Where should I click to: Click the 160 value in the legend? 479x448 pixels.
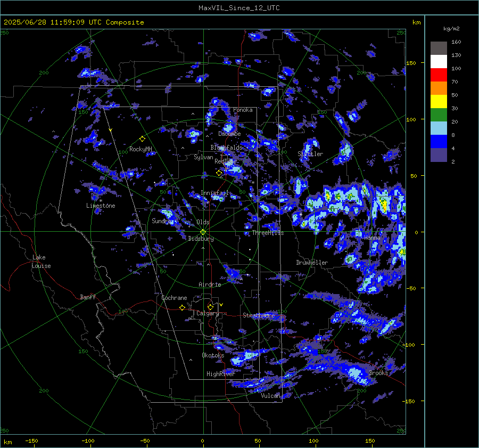click(456, 42)
